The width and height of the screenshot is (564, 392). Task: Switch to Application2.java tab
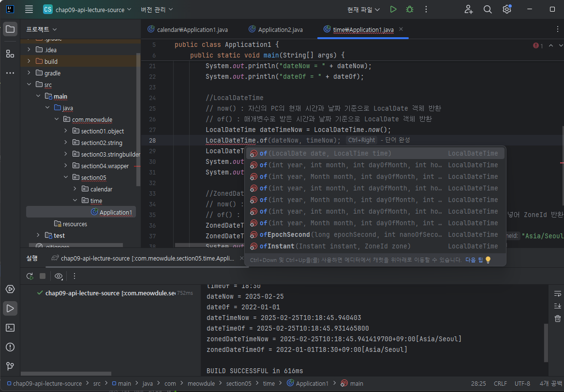click(x=276, y=29)
